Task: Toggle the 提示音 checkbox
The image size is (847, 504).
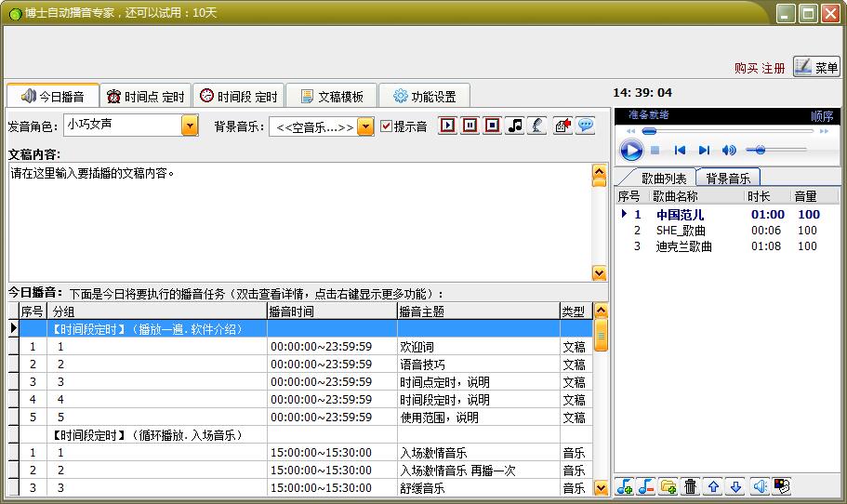Action: tap(387, 126)
